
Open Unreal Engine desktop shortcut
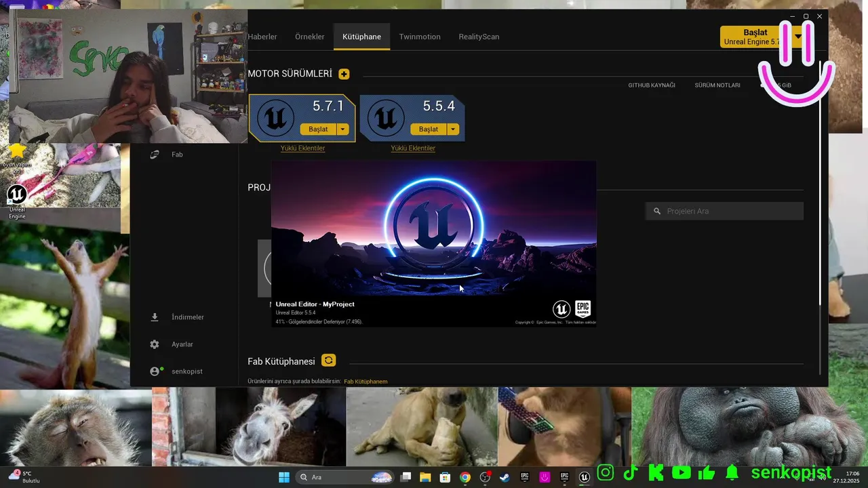tap(17, 201)
